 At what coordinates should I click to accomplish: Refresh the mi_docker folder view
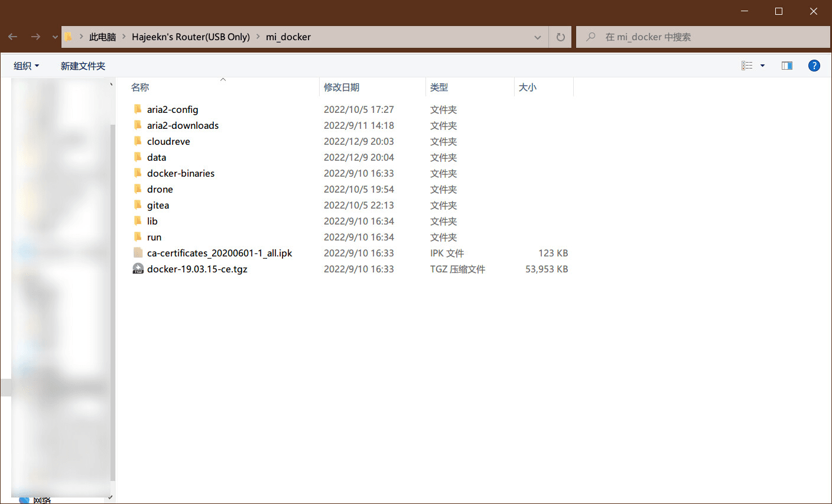coord(560,37)
